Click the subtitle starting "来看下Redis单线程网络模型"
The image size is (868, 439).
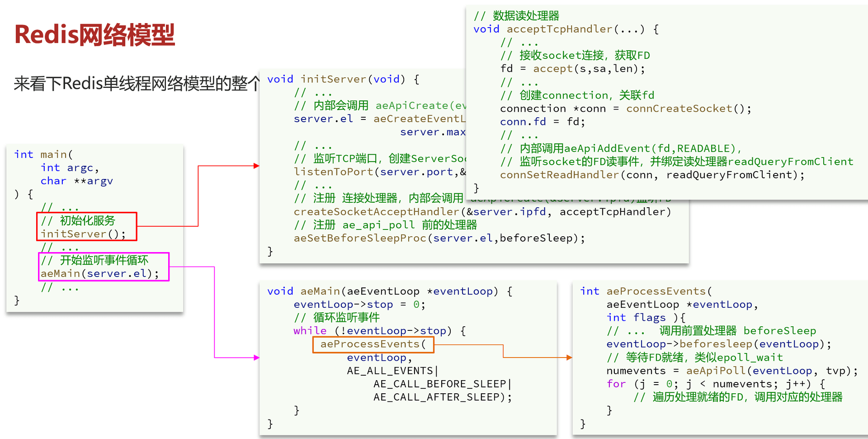pyautogui.click(x=137, y=83)
